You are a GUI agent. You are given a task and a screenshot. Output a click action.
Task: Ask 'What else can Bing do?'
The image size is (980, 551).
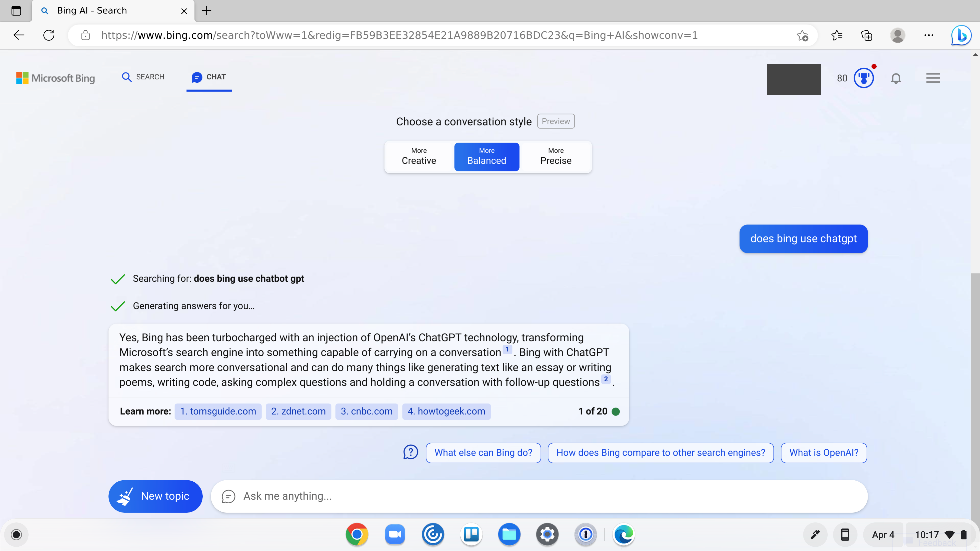(483, 453)
